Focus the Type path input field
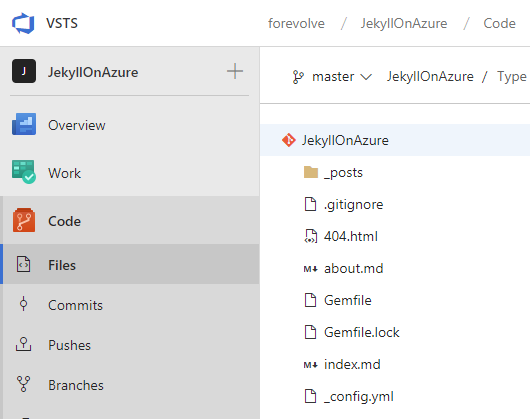This screenshot has height=419, width=530. [512, 76]
